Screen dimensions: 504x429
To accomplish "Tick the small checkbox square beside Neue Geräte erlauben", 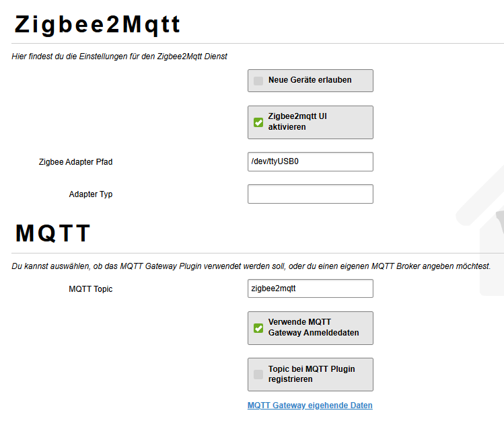I will coord(258,81).
